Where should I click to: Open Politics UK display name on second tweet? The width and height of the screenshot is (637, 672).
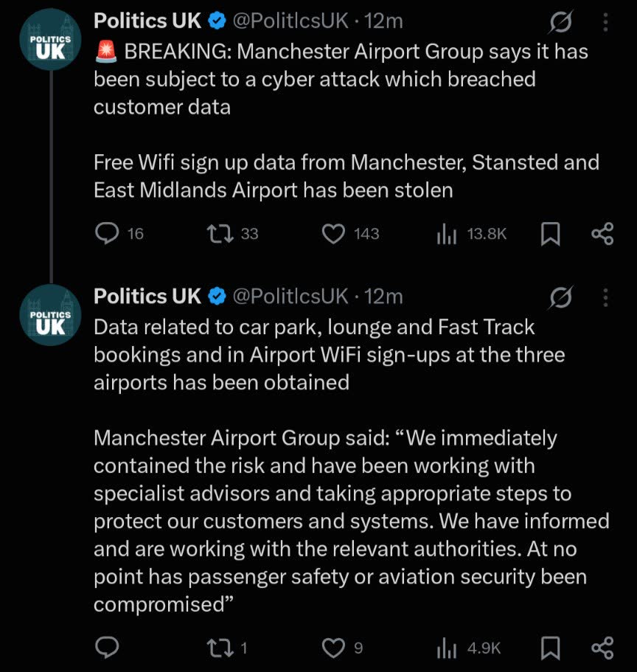coord(147,296)
